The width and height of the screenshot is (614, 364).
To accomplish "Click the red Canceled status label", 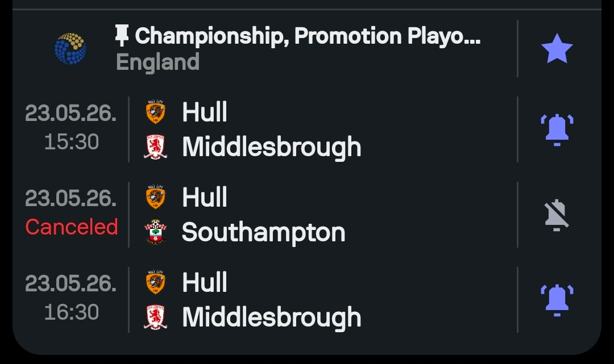I will [72, 227].
